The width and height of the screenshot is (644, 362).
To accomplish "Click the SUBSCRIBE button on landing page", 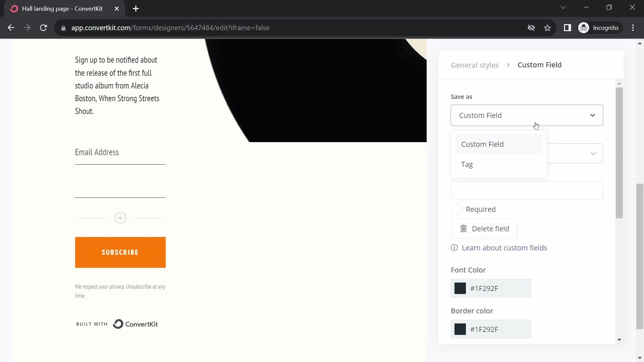I will [120, 252].
